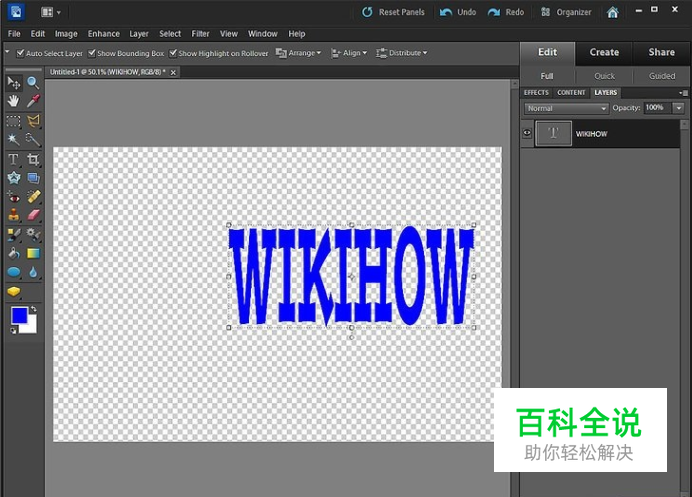Select the Blur tool
692x497 pixels.
click(x=33, y=272)
